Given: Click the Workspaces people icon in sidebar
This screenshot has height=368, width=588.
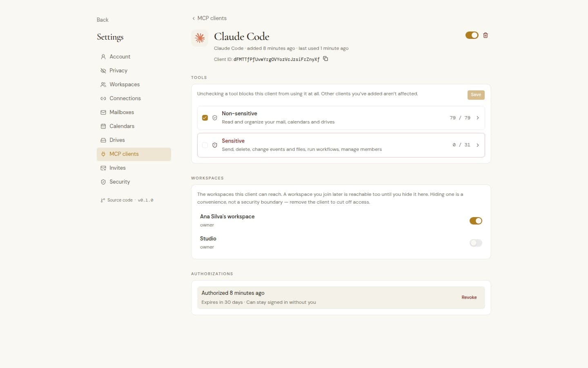Looking at the screenshot, I should tap(103, 85).
